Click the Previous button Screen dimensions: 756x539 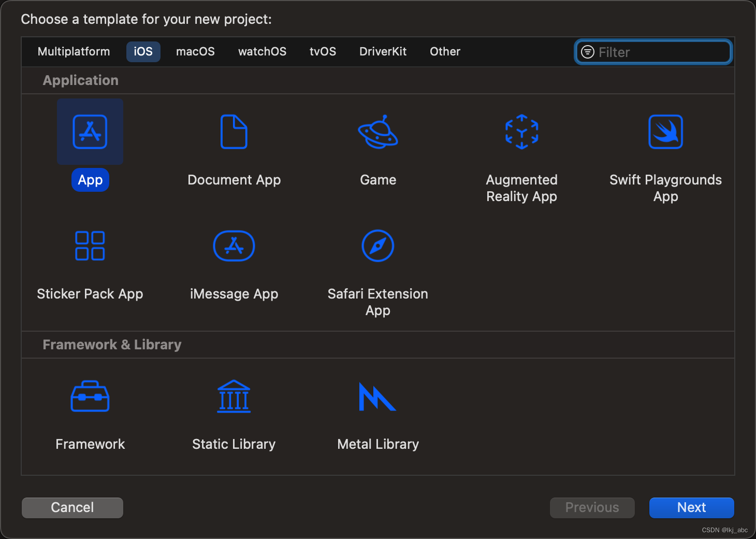click(x=592, y=507)
